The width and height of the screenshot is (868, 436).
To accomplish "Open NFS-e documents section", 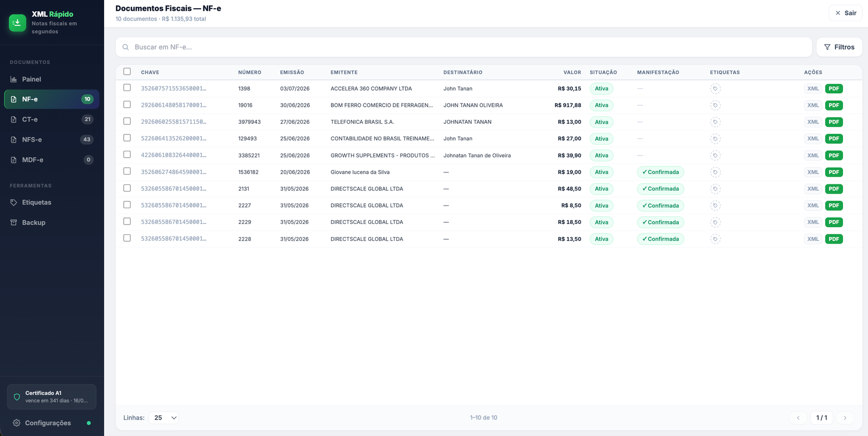I will click(x=52, y=139).
